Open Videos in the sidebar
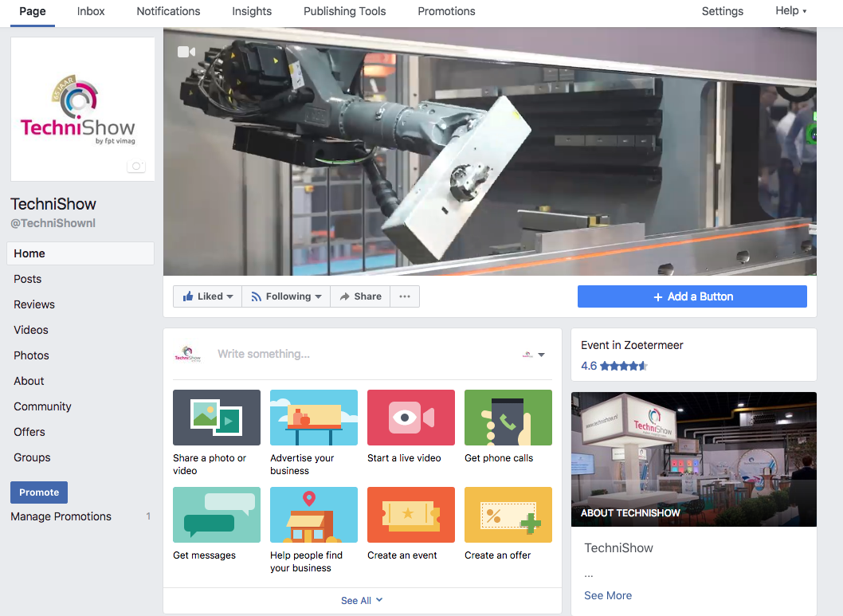The height and width of the screenshot is (616, 843). 31,330
